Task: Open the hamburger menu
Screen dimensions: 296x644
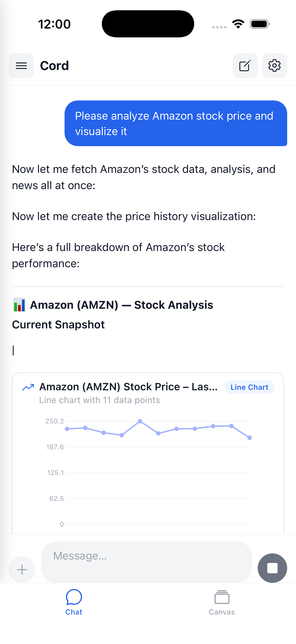Action: pyautogui.click(x=21, y=66)
